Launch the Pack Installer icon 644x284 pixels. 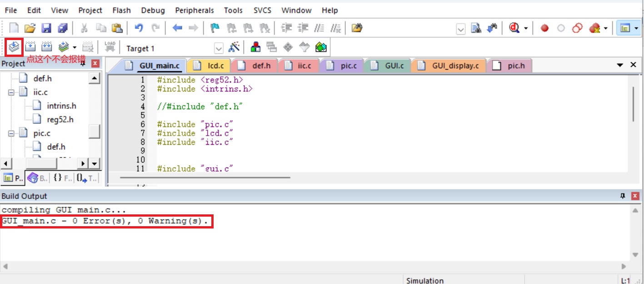click(x=321, y=47)
